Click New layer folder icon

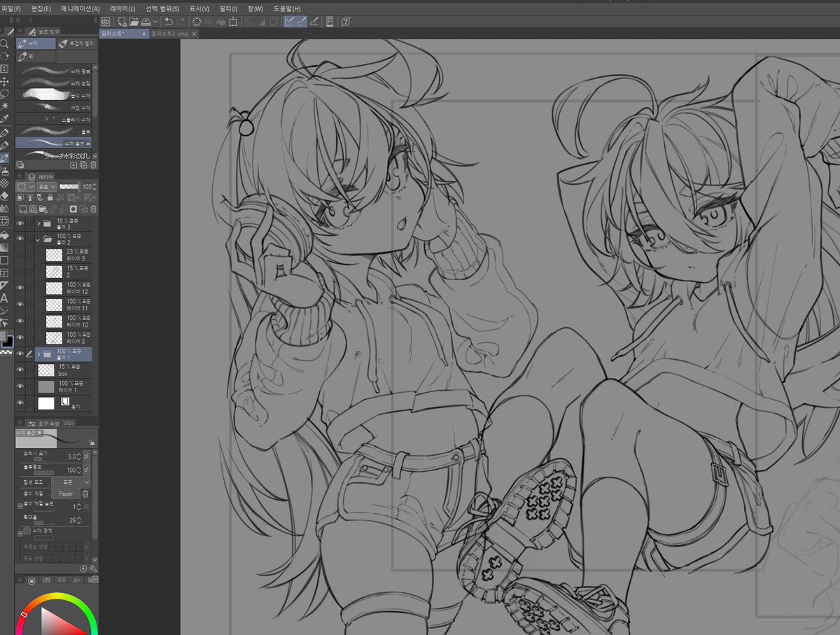pos(43,209)
